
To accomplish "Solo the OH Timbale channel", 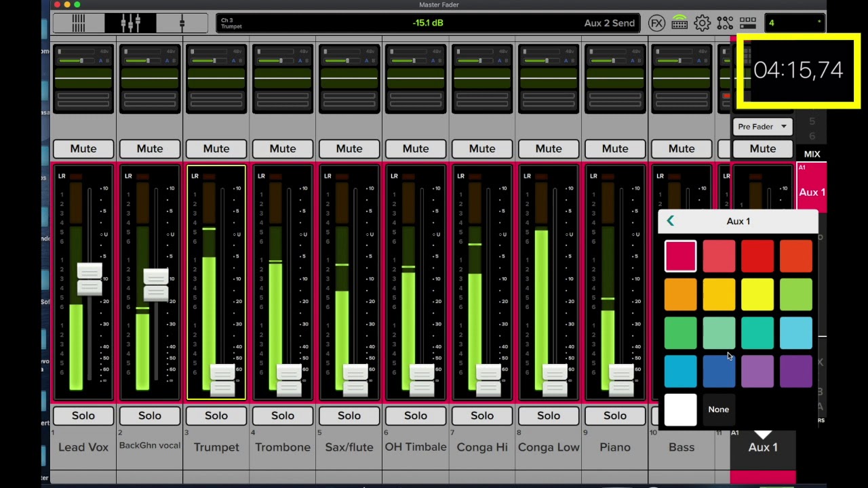I will click(416, 415).
